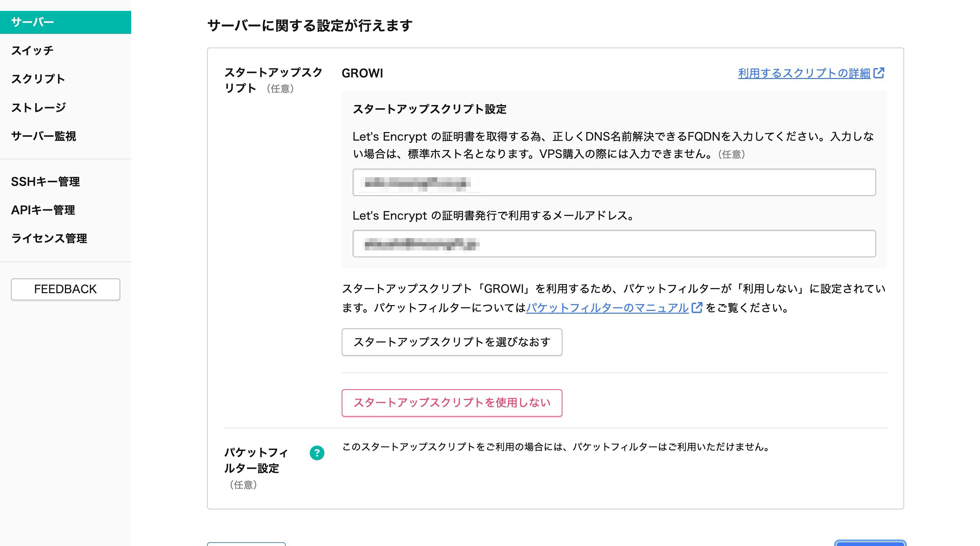The height and width of the screenshot is (546, 980).
Task: Open スクリプト sidebar item
Action: (38, 79)
